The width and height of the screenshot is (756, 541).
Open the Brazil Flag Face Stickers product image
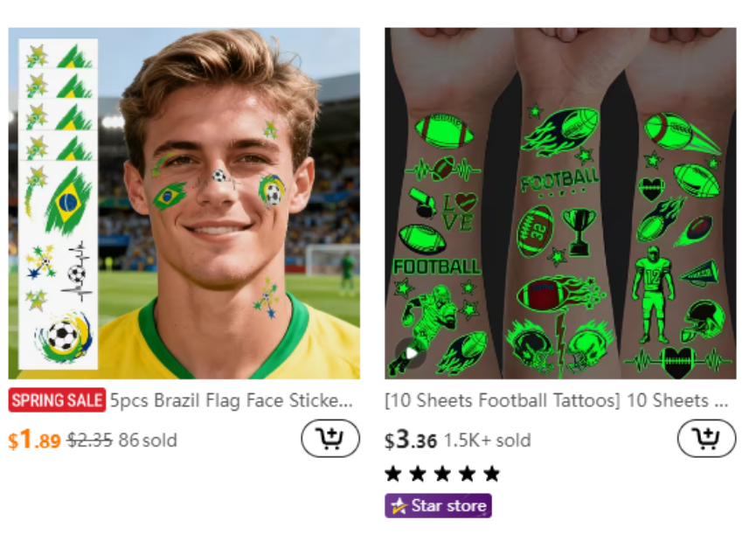[184, 203]
